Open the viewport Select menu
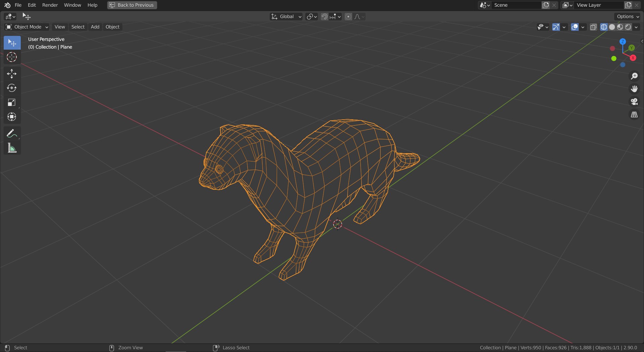Image resolution: width=644 pixels, height=352 pixels. (x=78, y=27)
